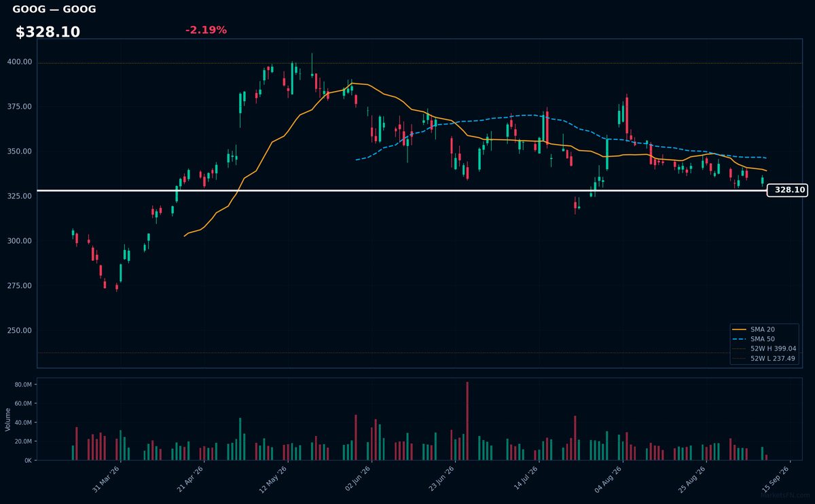
Task: Select the SMA 20 legend entry
Action: 763,329
